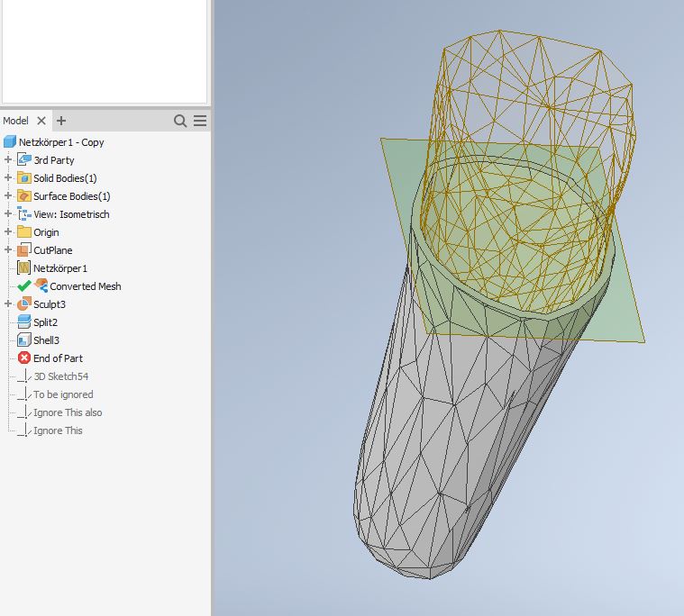Open the browser hamburger options menu
Screen dimensions: 684x616
coord(200,121)
